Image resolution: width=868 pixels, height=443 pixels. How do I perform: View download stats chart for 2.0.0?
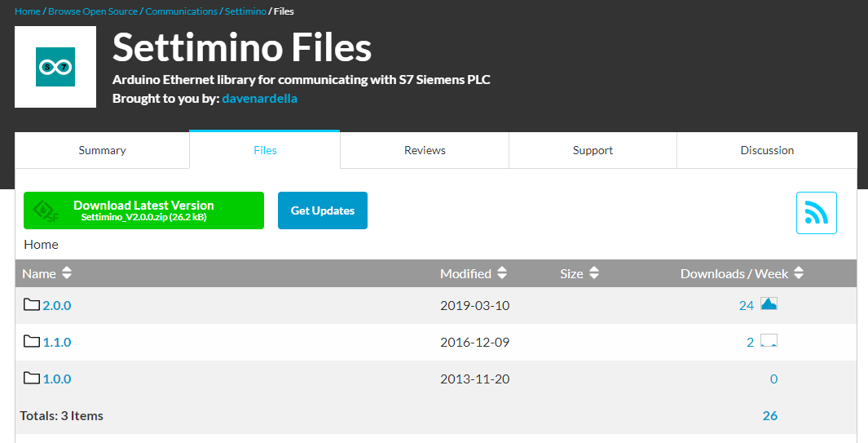point(769,303)
